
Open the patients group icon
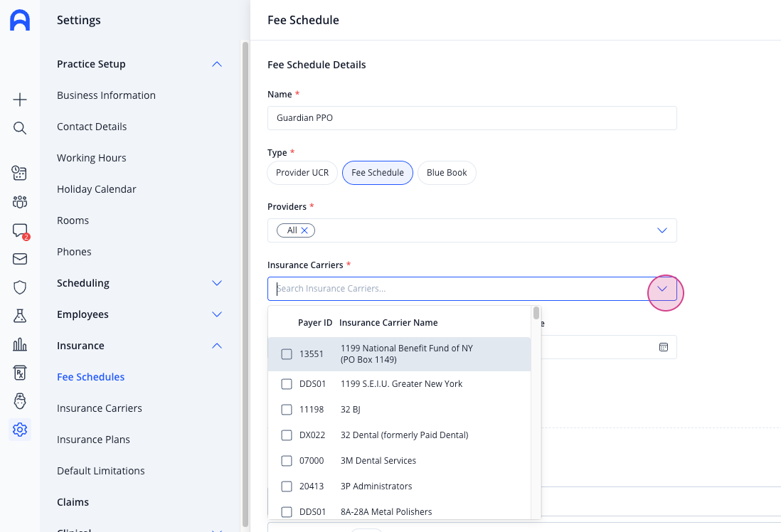(20, 202)
